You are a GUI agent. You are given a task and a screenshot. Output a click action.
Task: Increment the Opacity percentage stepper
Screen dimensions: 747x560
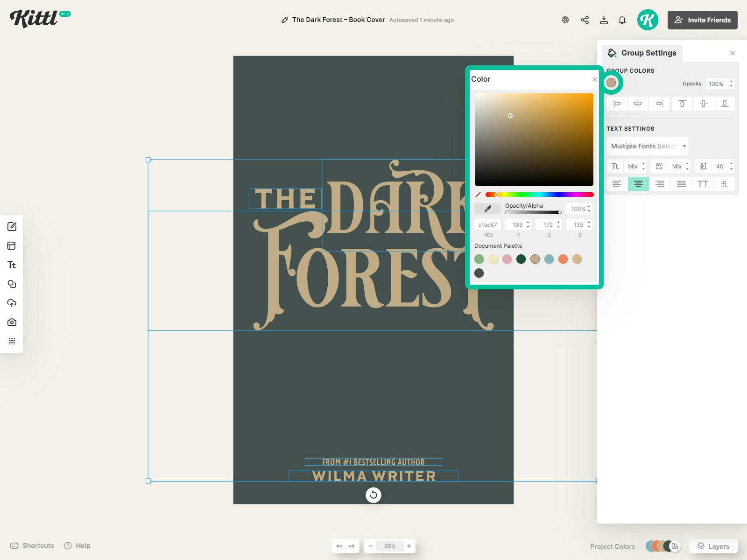click(x=732, y=82)
